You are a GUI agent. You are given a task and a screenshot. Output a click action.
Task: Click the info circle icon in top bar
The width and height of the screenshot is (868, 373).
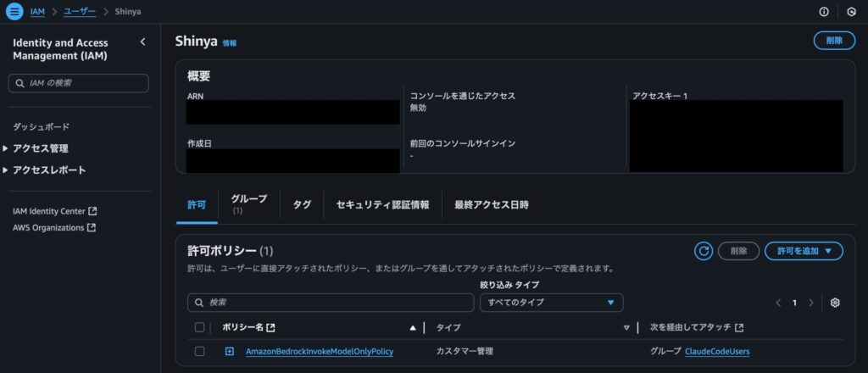pyautogui.click(x=824, y=12)
